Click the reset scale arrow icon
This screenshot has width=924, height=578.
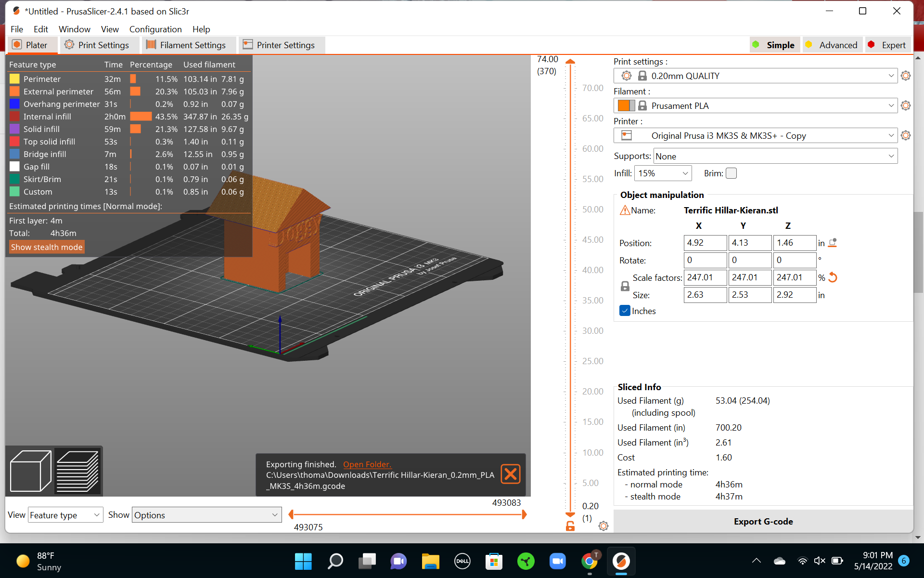(x=833, y=277)
